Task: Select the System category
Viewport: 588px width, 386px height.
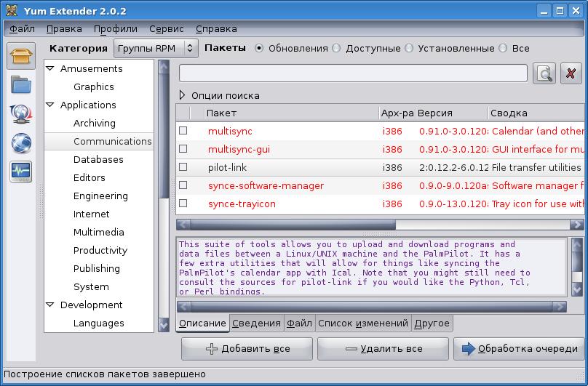Action: (91, 286)
